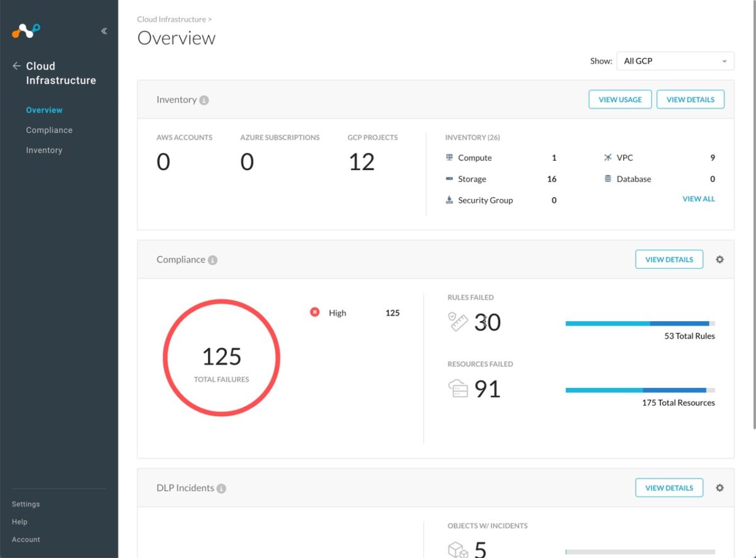Click the 53 Total Rules progress bar
Image resolution: width=756 pixels, height=558 pixels.
[640, 323]
